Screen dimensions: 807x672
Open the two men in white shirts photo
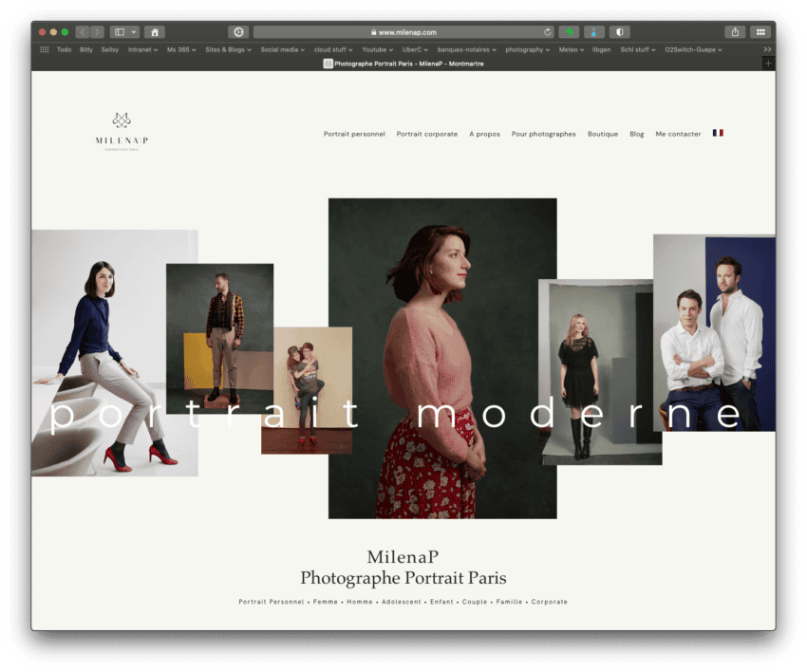pos(714,333)
